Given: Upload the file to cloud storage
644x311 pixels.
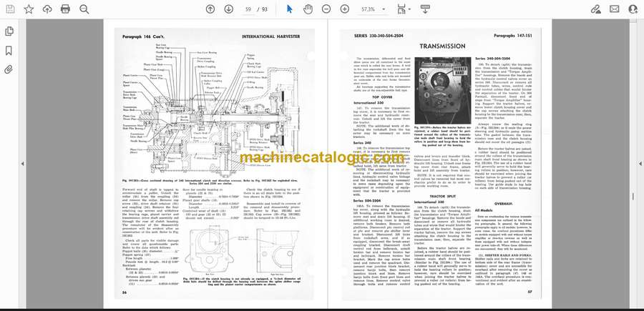Looking at the screenshot, I should pos(47,9).
